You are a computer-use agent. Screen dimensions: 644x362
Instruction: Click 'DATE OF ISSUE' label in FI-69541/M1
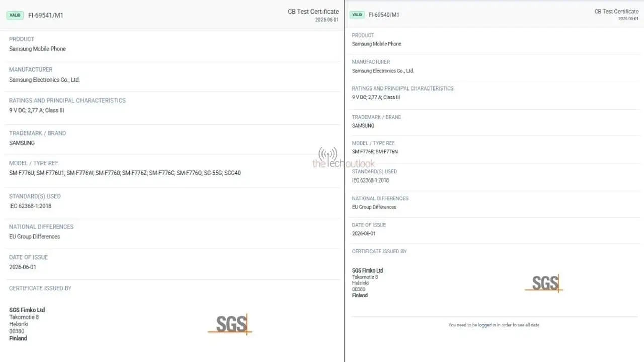click(x=29, y=257)
